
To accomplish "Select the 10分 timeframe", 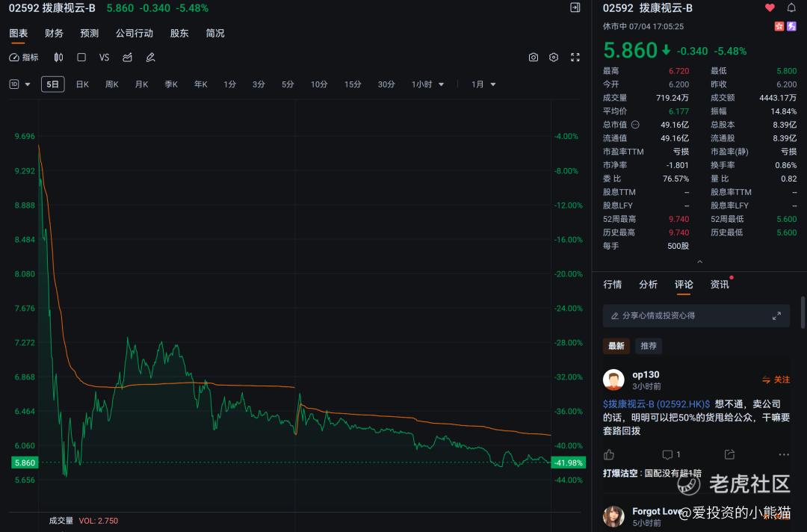I will [319, 84].
